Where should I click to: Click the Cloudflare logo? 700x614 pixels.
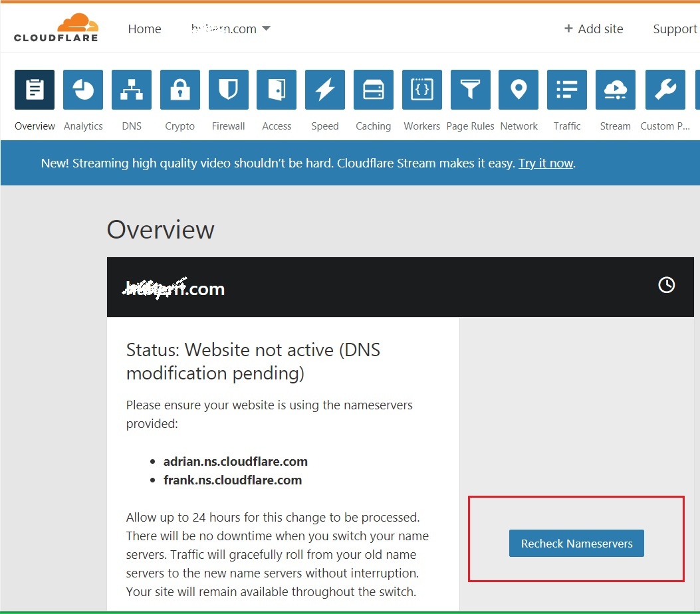click(x=56, y=28)
